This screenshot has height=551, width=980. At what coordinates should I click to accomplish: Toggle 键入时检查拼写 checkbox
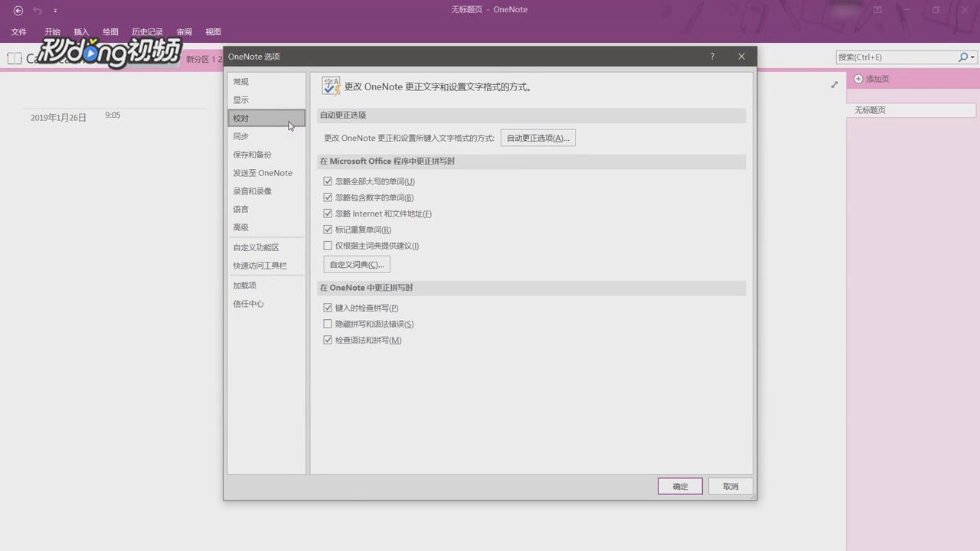tap(328, 308)
